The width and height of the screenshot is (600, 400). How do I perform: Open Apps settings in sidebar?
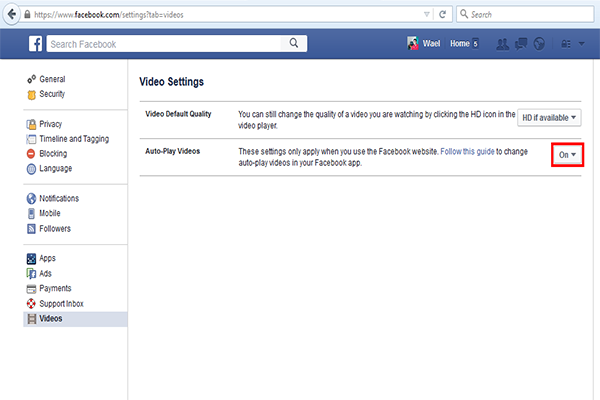click(x=47, y=258)
